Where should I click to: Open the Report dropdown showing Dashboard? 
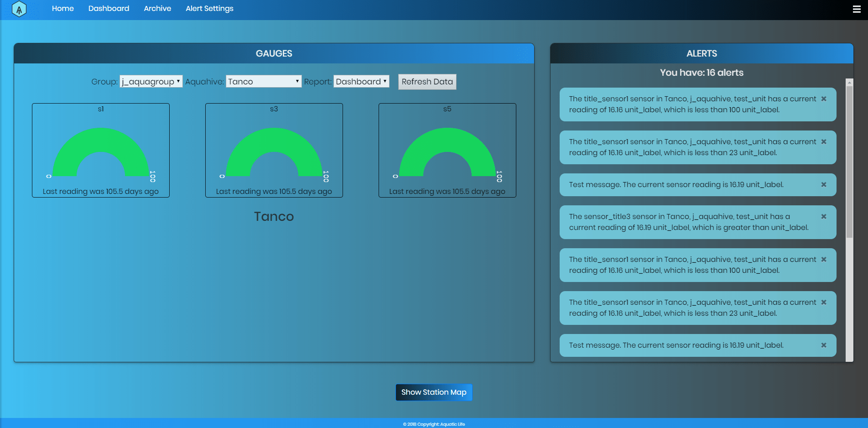pos(361,82)
